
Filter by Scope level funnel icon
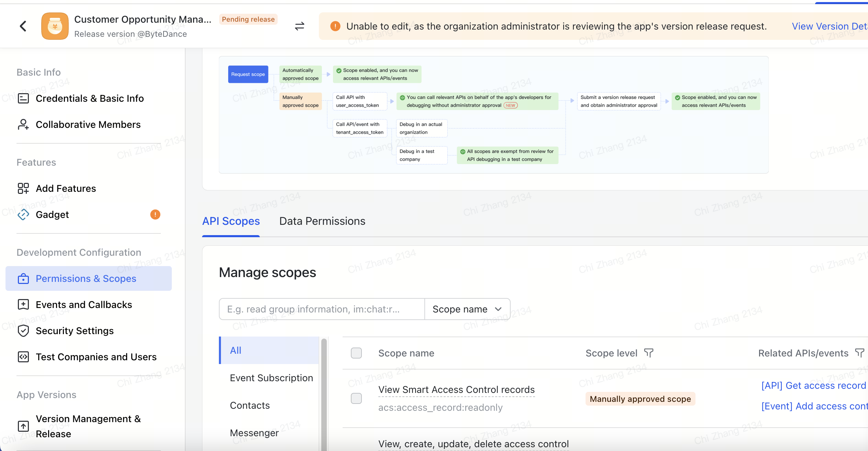point(648,353)
